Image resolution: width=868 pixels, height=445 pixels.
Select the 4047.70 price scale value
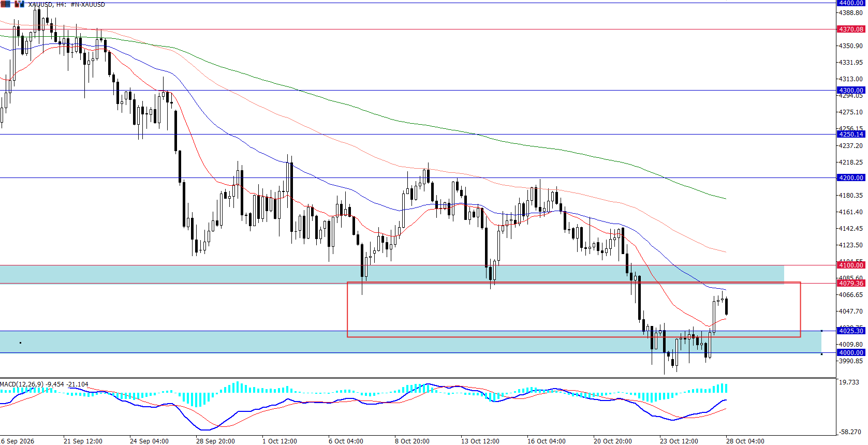tap(851, 311)
